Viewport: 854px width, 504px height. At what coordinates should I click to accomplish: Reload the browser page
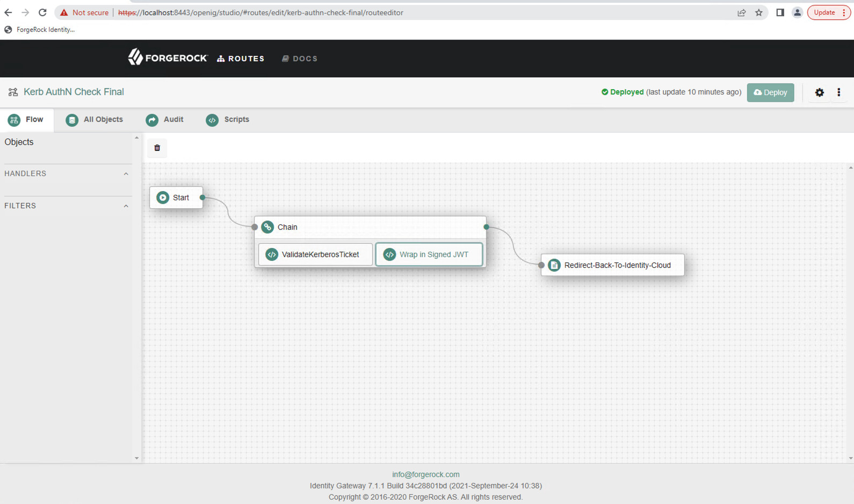tap(42, 12)
